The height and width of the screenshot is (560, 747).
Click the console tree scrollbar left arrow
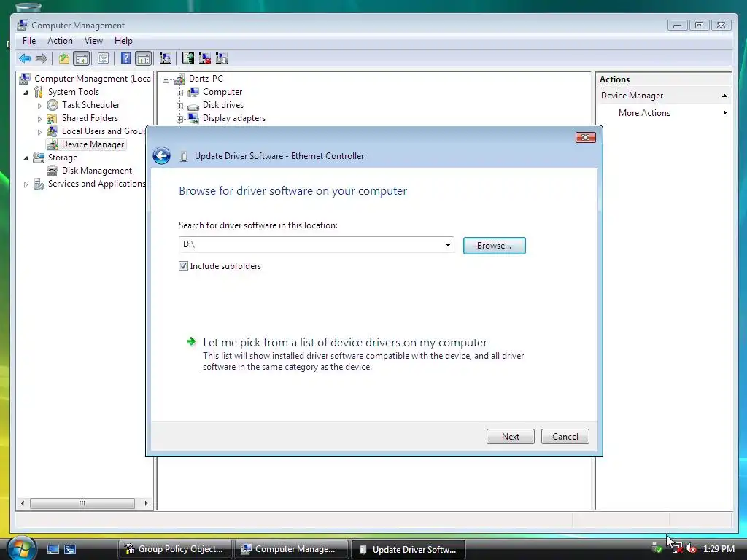[23, 503]
